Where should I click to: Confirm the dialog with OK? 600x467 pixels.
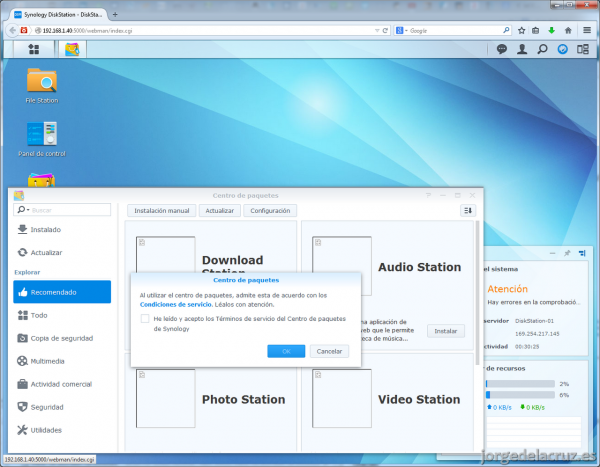click(x=286, y=351)
